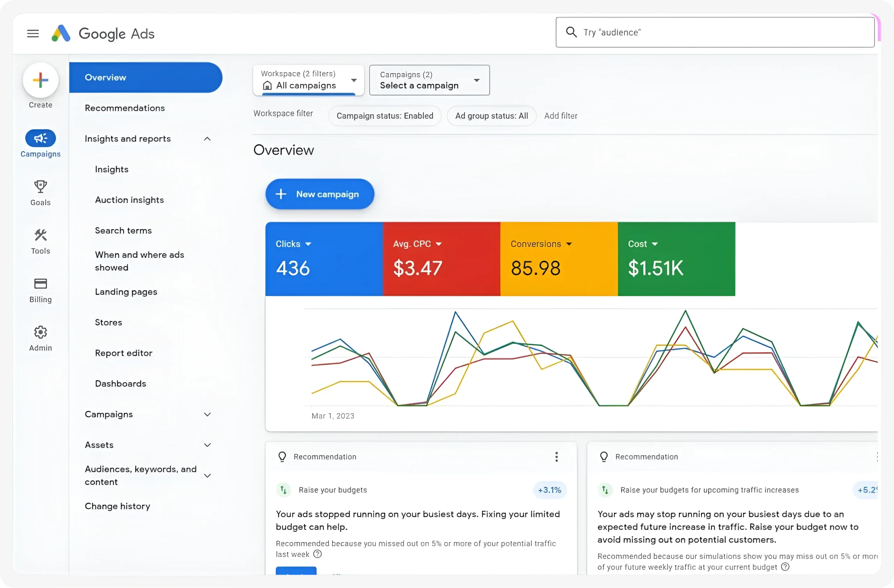Open Recommendations in the sidebar
This screenshot has width=894, height=588.
125,108
